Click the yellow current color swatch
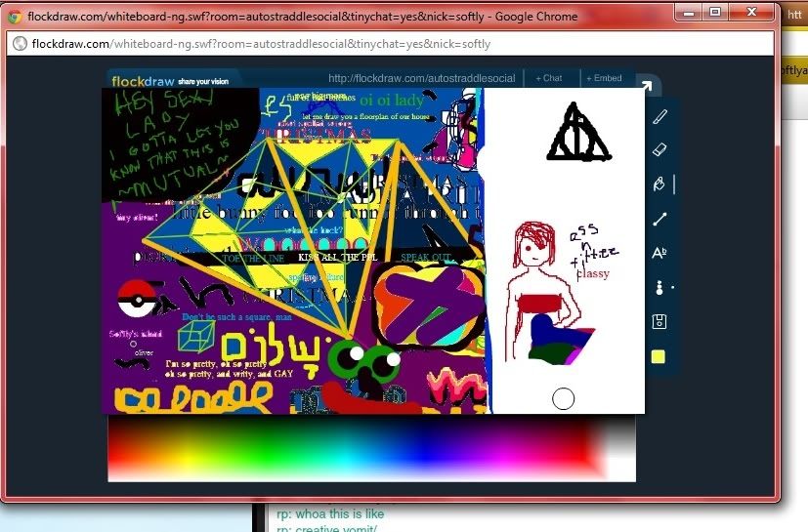 click(659, 356)
